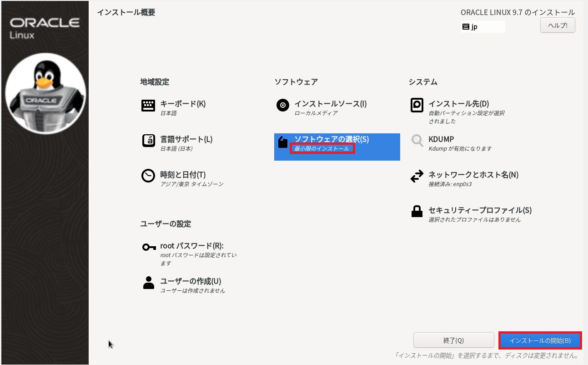This screenshot has width=588, height=365.
Task: Open the hard disk icon for インストール先
Action: click(x=417, y=106)
